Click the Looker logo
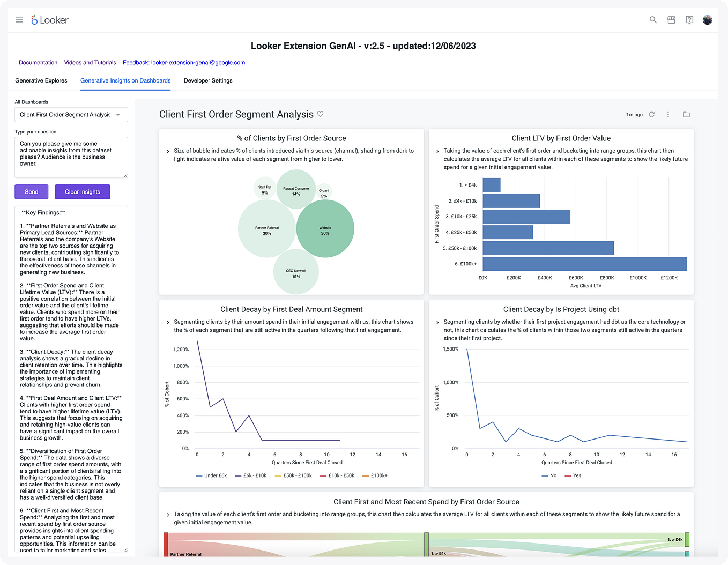728x565 pixels. coord(49,20)
